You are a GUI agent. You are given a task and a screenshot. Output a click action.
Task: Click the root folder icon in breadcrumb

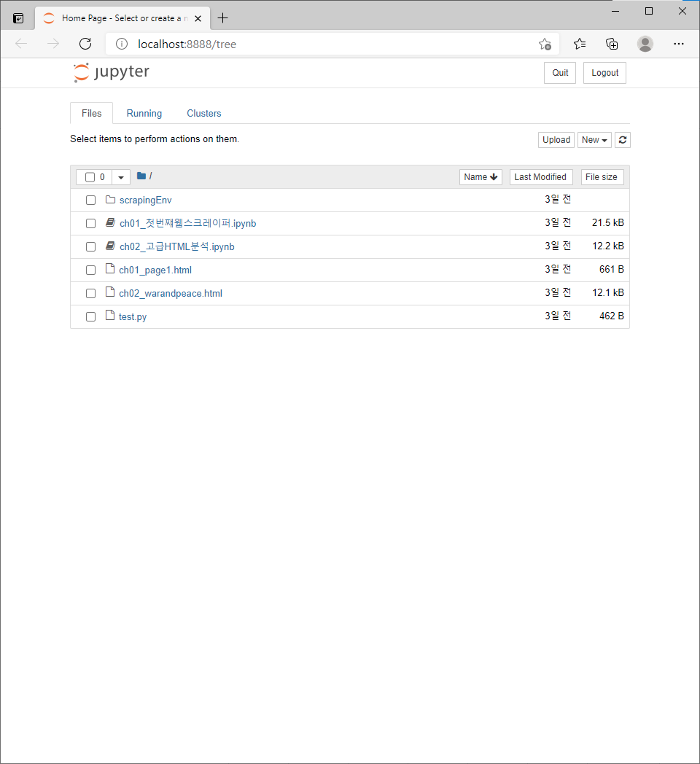pyautogui.click(x=141, y=176)
